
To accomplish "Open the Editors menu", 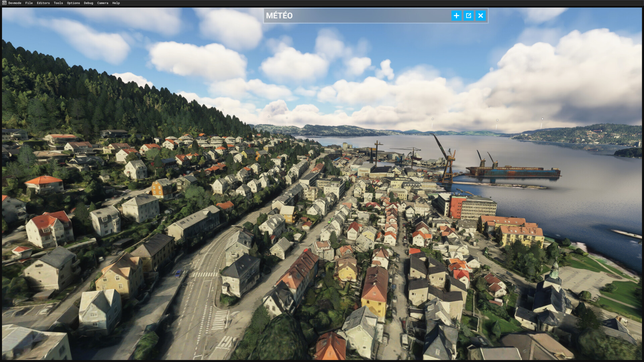I will click(43, 3).
